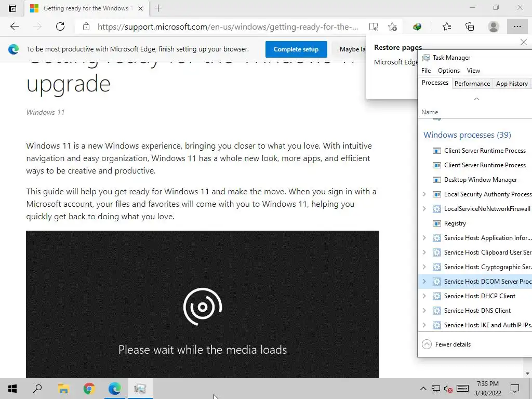Open Edge Collections icon
This screenshot has width=532, height=399.
(470, 26)
